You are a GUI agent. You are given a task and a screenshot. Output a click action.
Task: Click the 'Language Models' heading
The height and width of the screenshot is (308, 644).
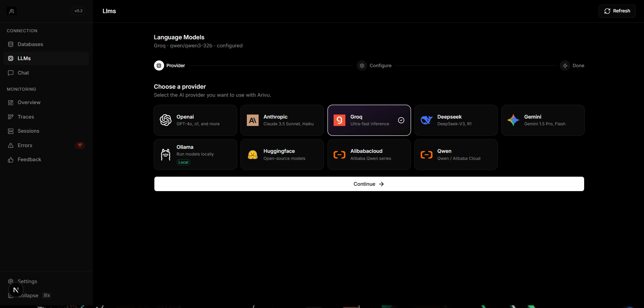[x=179, y=37]
